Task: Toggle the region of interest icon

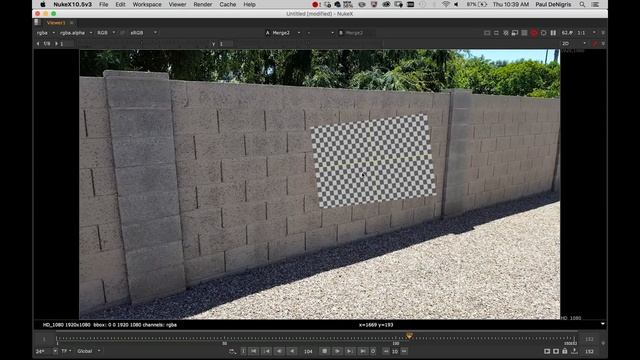Action: click(496, 33)
